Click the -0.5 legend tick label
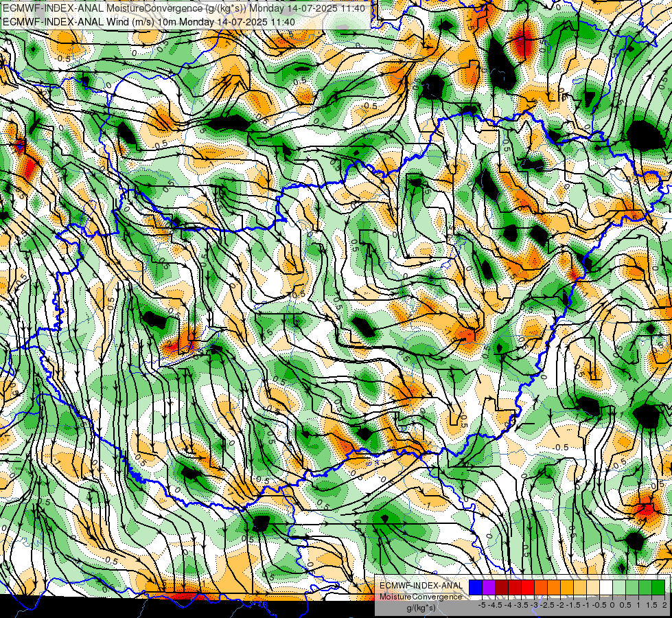 coord(599,605)
